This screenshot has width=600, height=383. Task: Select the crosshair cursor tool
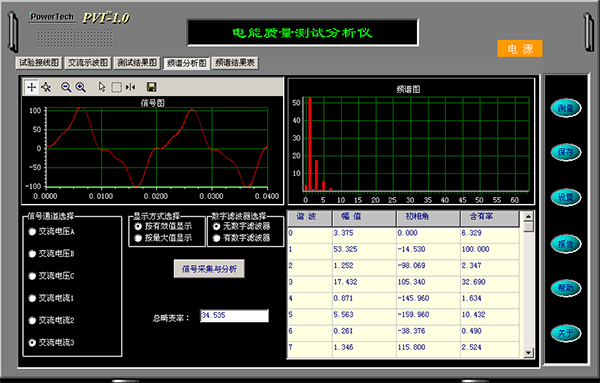(31, 87)
